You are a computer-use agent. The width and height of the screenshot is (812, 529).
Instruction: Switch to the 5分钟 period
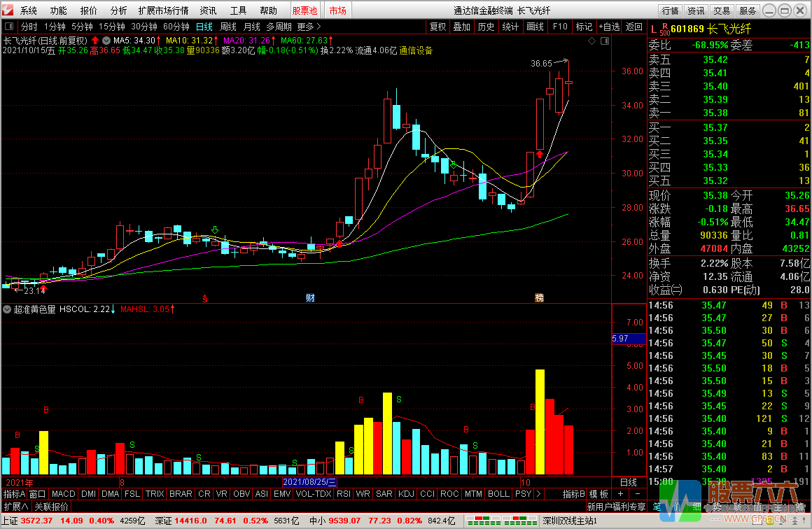pyautogui.click(x=83, y=27)
